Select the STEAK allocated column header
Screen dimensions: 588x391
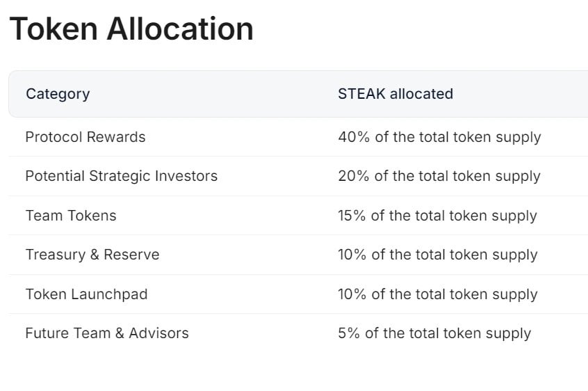395,94
